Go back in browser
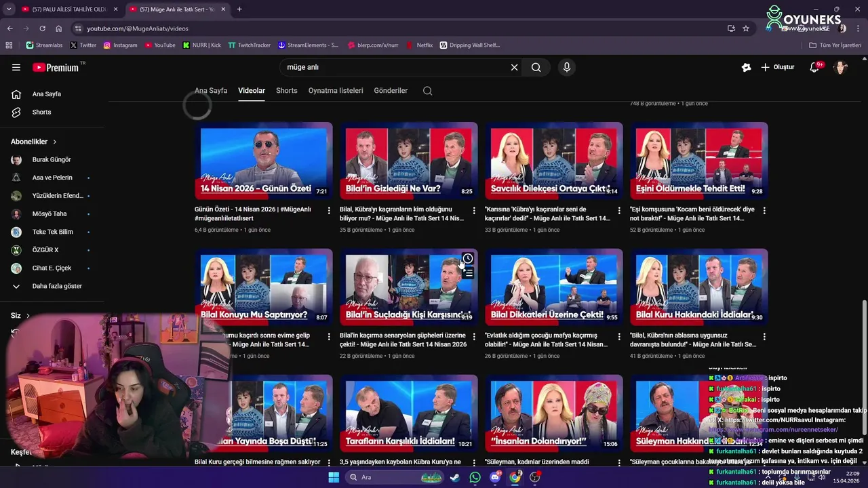The image size is (868, 488). pos(9,28)
